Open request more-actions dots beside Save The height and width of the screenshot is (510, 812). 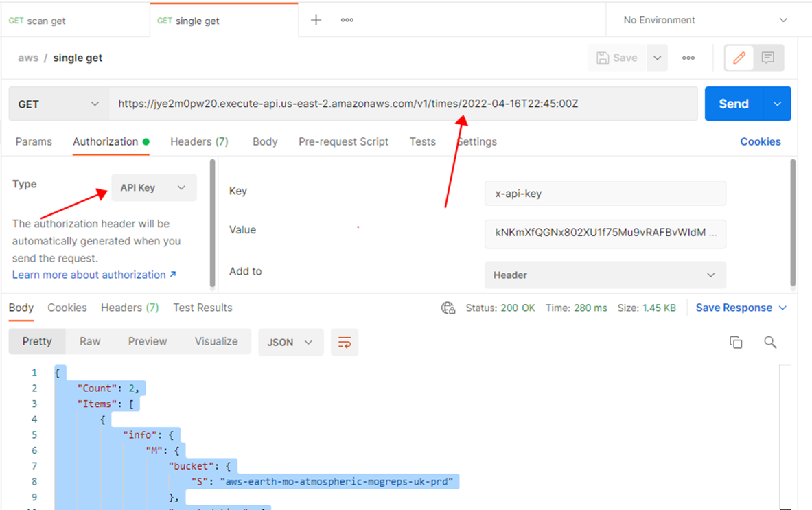tap(688, 58)
